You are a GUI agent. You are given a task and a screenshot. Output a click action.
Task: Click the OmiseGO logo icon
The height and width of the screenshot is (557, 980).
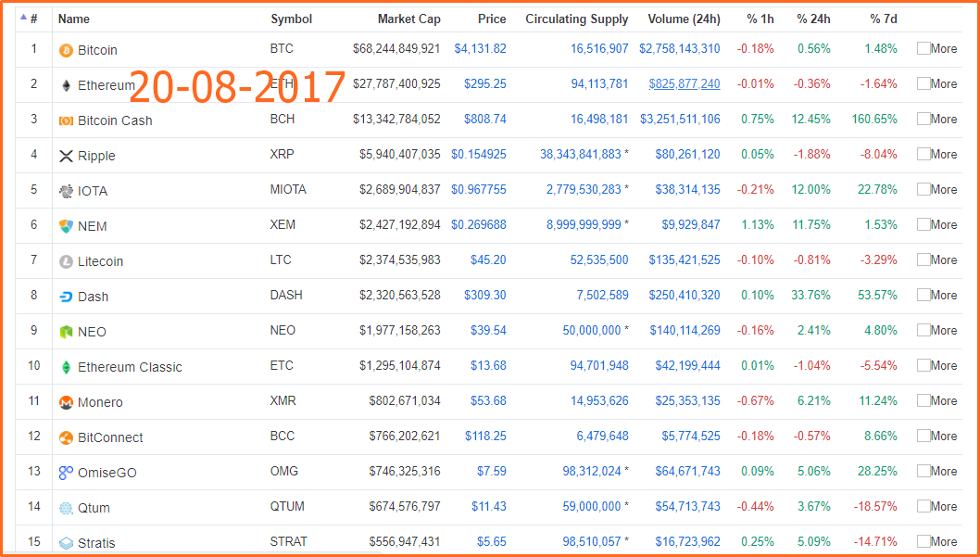coord(66,474)
